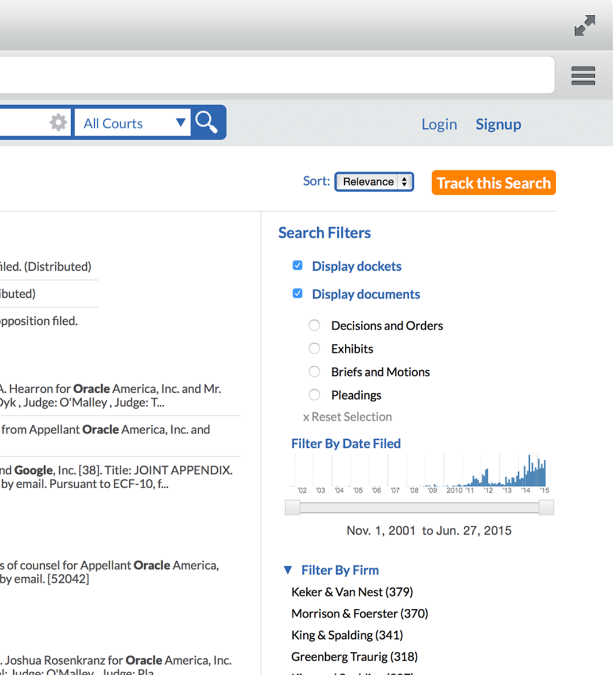Screen dimensions: 616x675
Task: Select the Exhibits radio option
Action: [314, 348]
